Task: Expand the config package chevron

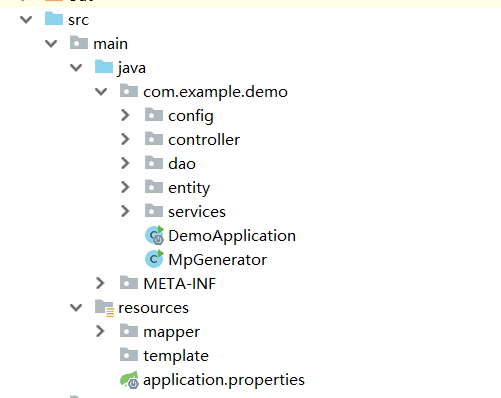Action: 125,115
